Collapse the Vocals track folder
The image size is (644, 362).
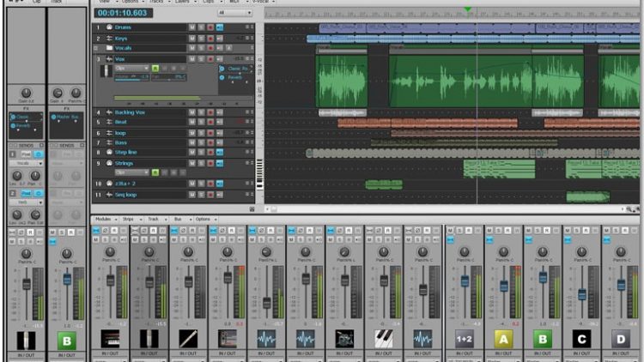pos(95,48)
